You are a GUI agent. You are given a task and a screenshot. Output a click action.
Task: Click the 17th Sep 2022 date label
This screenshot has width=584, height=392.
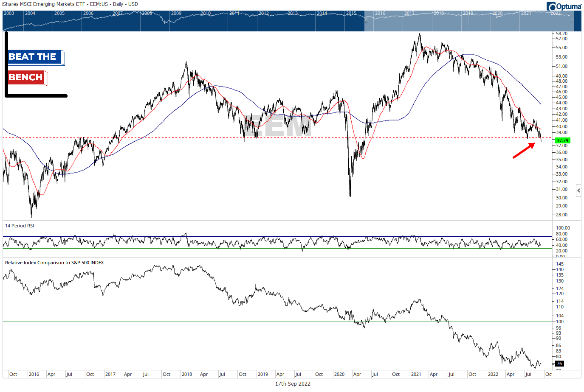(x=293, y=384)
